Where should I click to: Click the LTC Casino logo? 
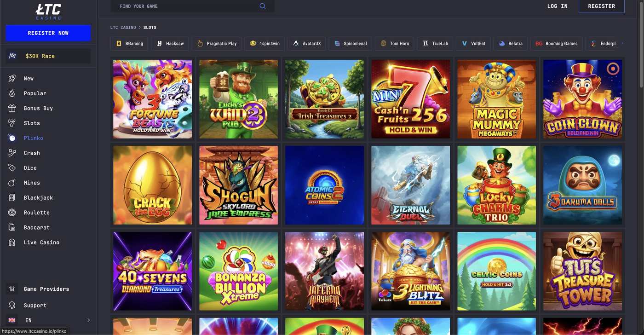[x=48, y=12]
